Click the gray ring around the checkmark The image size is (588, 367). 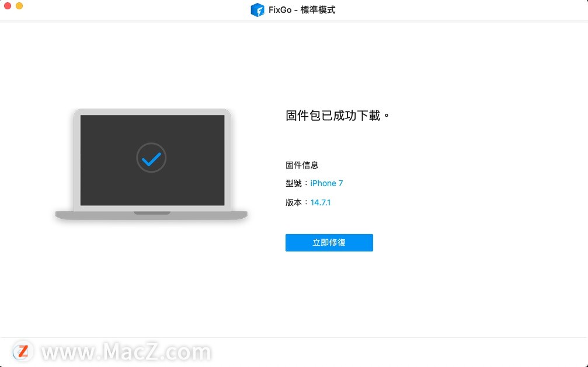coord(151,144)
